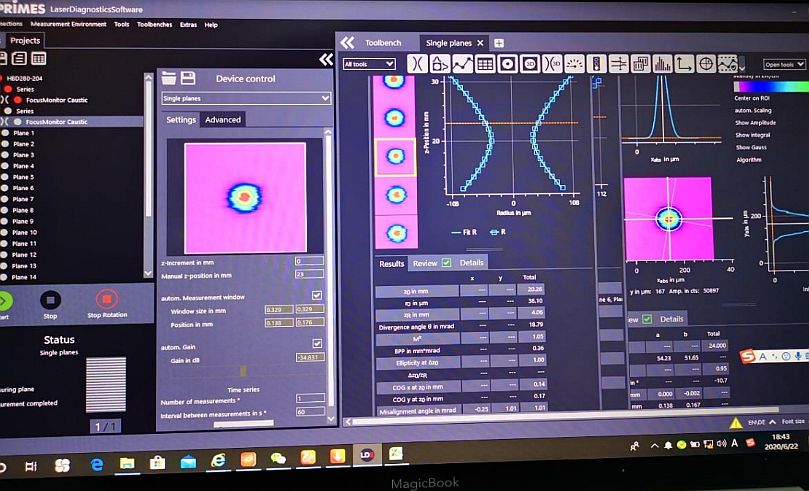Open the coordinate axes tool icon

pyautogui.click(x=684, y=63)
